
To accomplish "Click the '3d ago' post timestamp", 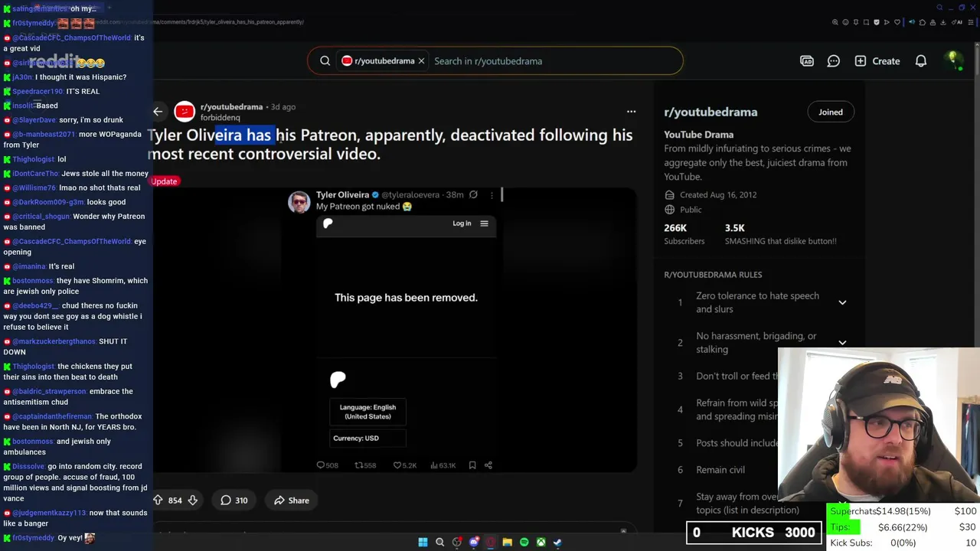I will point(283,107).
